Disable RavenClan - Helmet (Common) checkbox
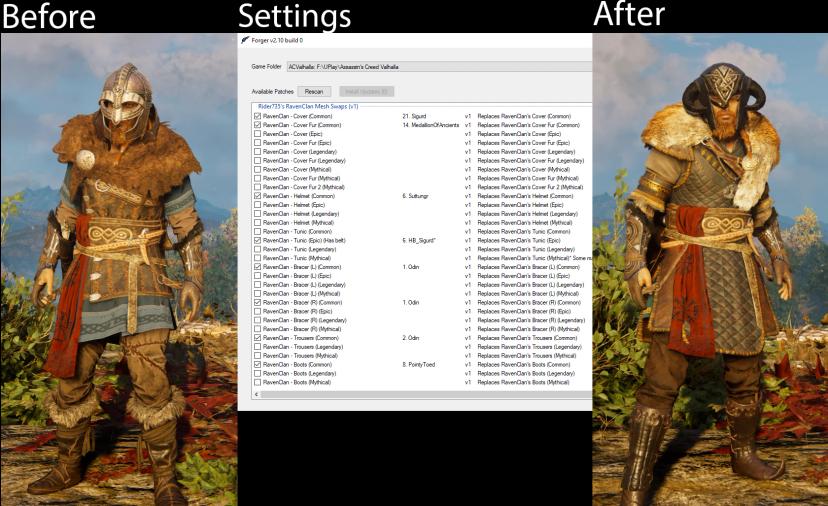The image size is (828, 506). coord(258,196)
